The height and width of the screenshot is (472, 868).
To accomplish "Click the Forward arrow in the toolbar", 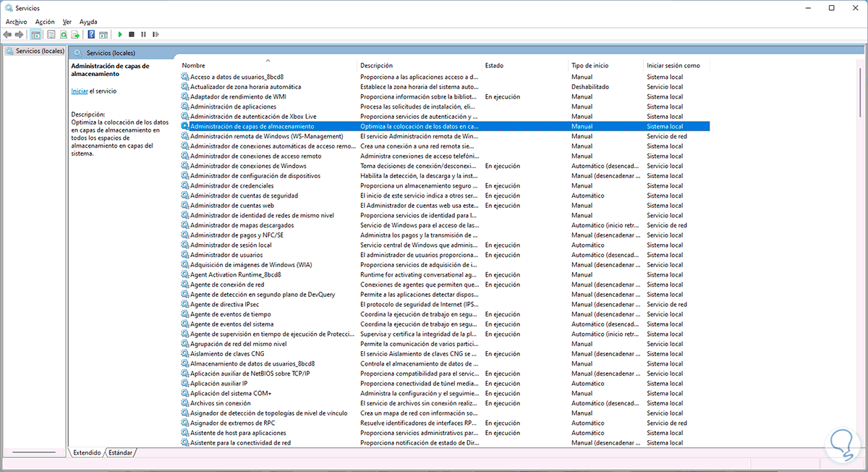I will (x=19, y=34).
